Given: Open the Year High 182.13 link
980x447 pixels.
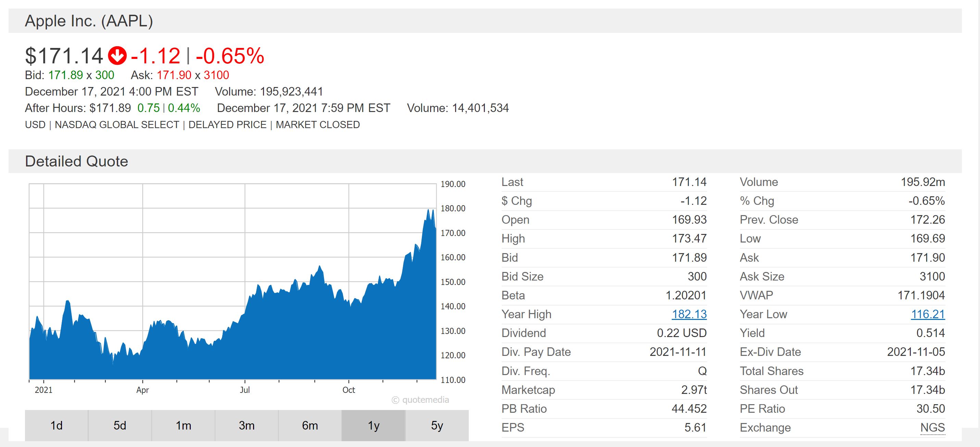Looking at the screenshot, I should 689,314.
